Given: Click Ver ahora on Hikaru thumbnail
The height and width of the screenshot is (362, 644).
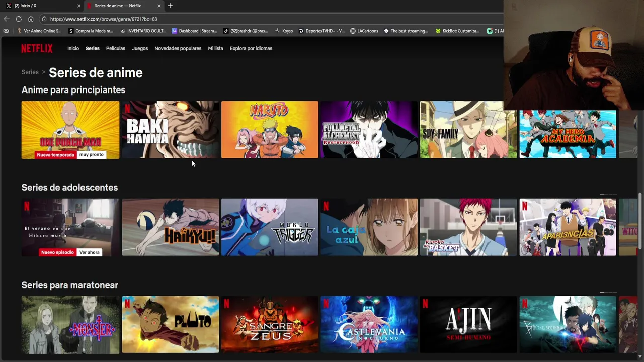Looking at the screenshot, I should point(90,252).
